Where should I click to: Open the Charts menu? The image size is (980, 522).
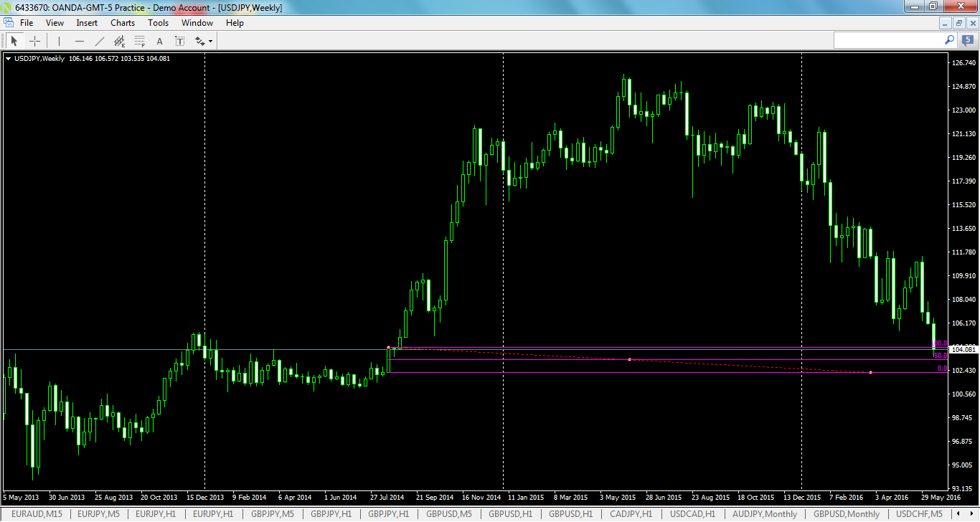point(122,22)
